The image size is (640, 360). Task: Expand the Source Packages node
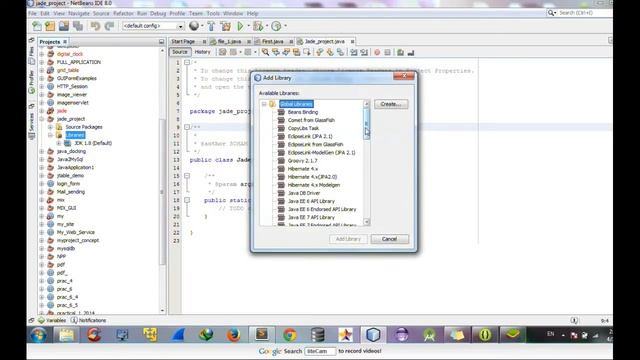(50, 127)
